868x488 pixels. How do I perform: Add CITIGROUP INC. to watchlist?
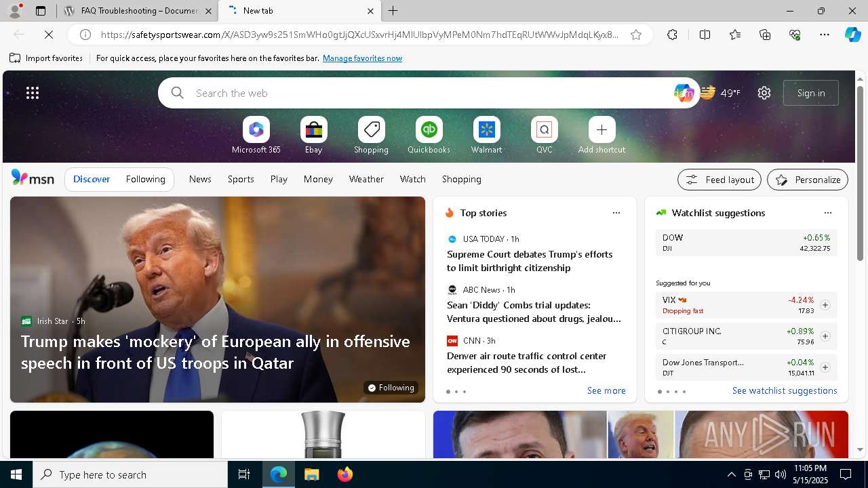pos(825,336)
